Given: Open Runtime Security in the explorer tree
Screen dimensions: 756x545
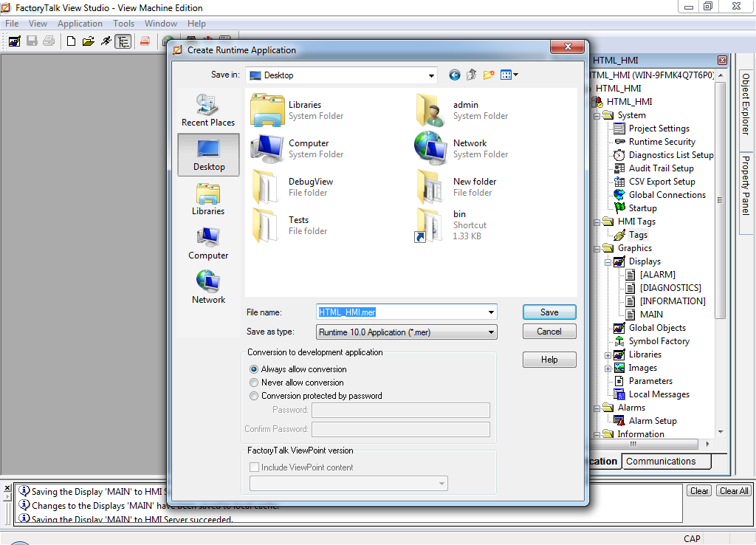Looking at the screenshot, I should (661, 142).
